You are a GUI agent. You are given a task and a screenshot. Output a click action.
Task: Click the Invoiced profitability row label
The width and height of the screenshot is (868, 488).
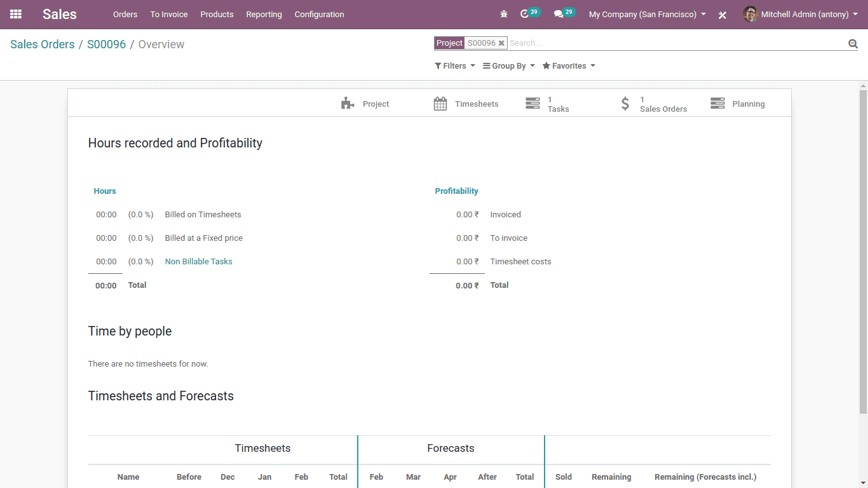[x=506, y=215]
